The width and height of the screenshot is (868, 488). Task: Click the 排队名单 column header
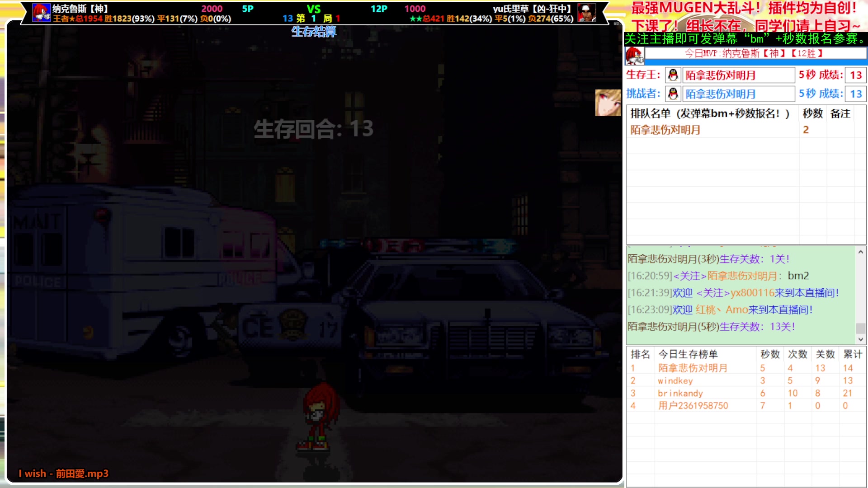pyautogui.click(x=712, y=114)
